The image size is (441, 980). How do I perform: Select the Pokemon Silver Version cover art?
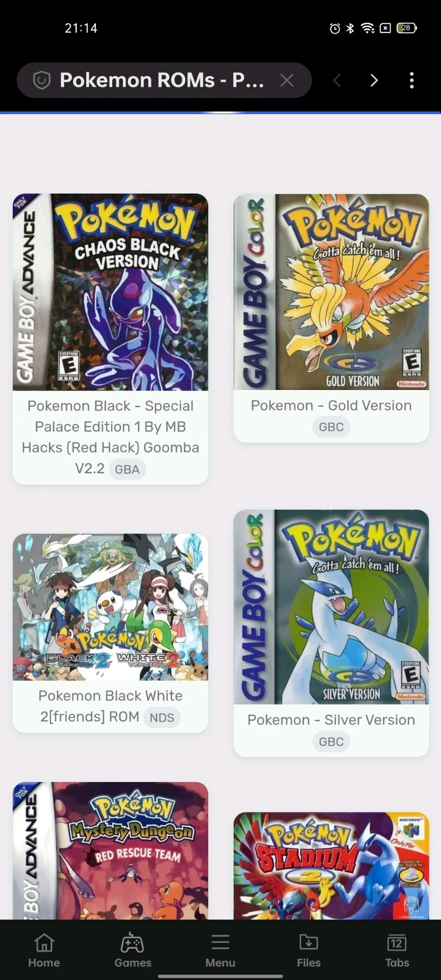tap(331, 607)
